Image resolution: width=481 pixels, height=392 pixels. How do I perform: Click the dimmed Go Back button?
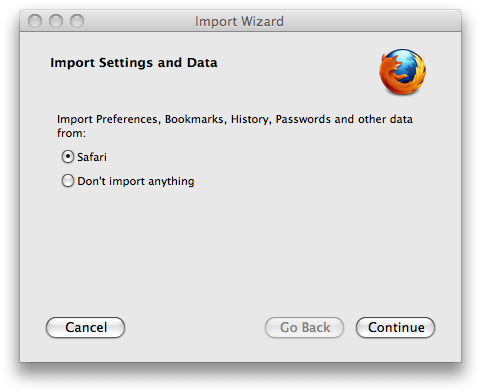point(304,327)
